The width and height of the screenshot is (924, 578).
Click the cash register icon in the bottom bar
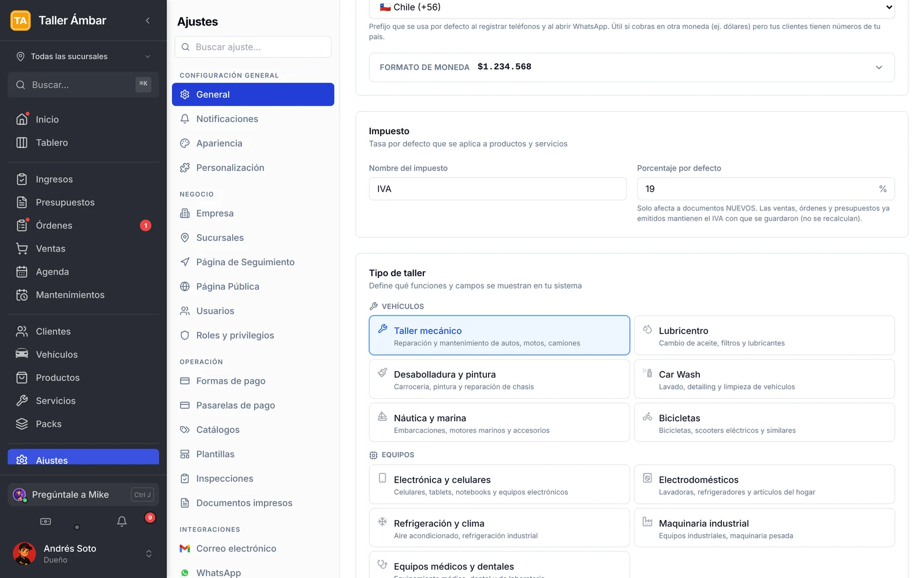coord(46,521)
